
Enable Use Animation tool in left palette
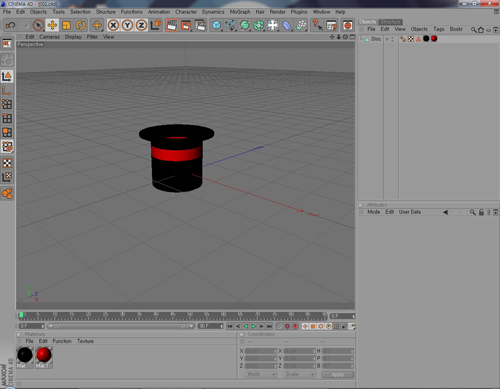7,193
